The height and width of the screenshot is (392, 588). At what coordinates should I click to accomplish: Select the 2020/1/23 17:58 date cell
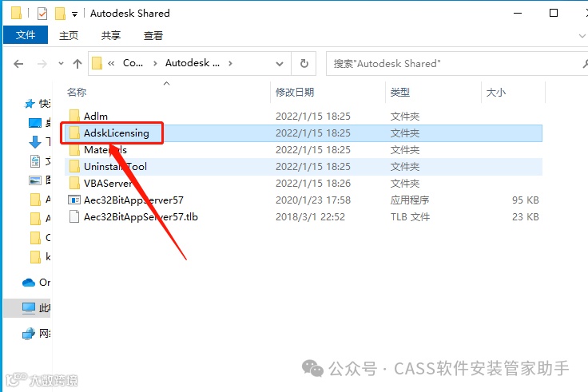pos(313,200)
